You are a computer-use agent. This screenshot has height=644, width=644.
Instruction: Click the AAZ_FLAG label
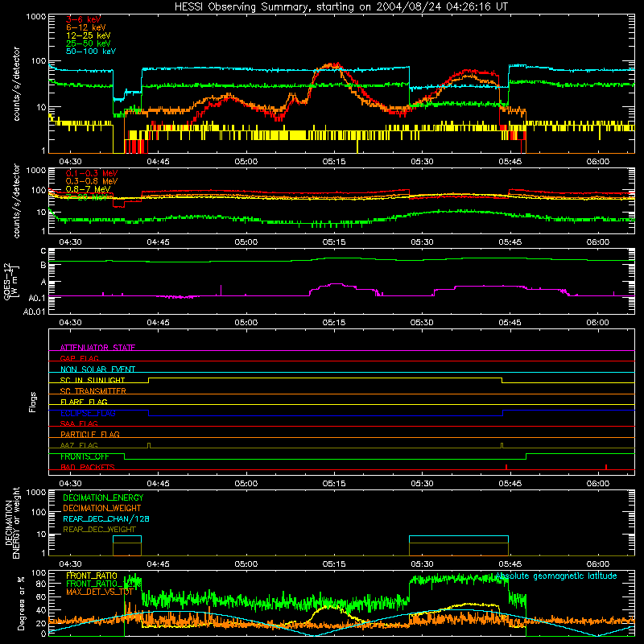[x=79, y=445]
